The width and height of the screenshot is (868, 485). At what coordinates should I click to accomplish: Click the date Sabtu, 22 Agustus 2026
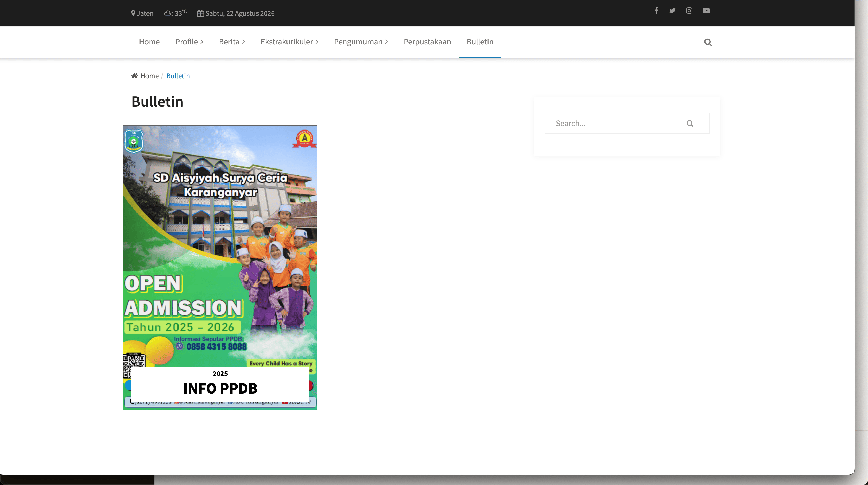(x=239, y=13)
